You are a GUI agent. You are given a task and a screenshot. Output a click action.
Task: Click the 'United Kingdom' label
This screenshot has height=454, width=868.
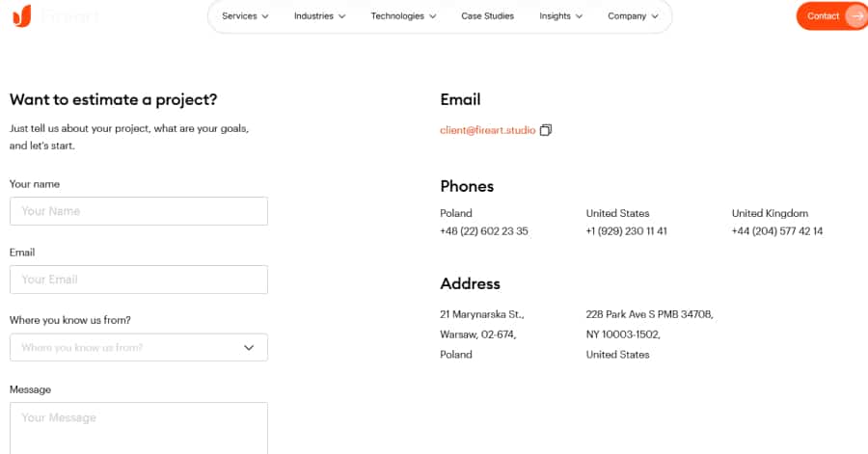pos(770,213)
